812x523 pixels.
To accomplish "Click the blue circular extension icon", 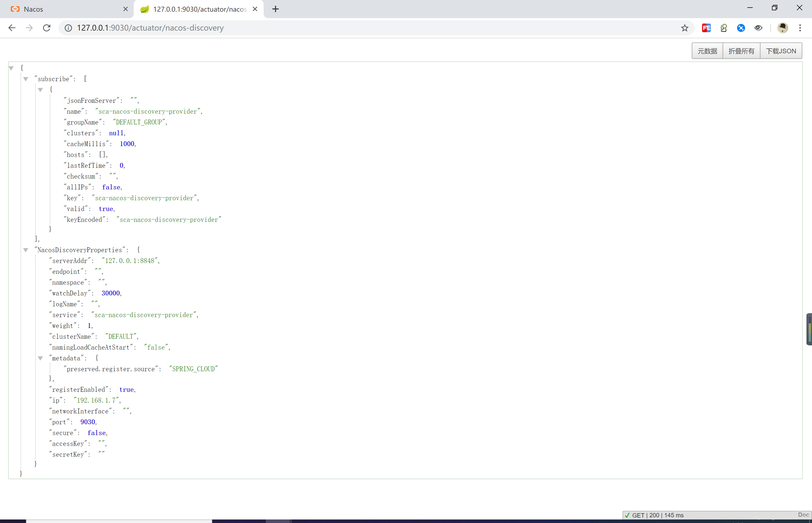I will pyautogui.click(x=741, y=28).
